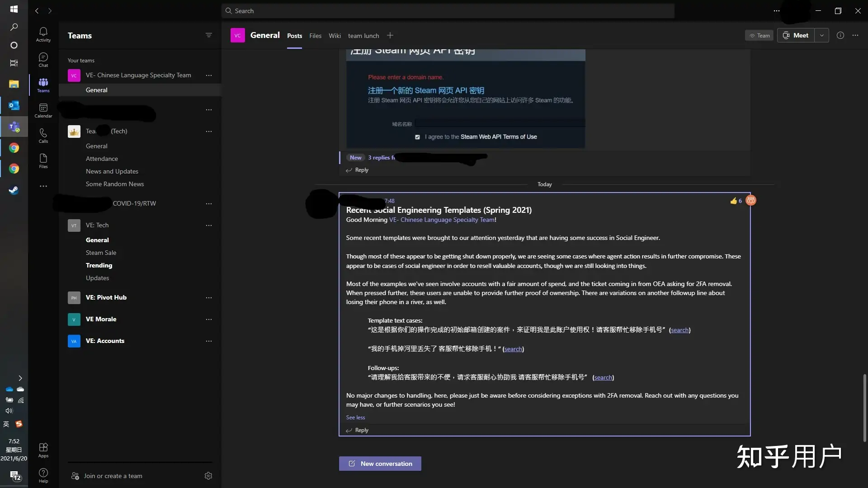Viewport: 868px width, 488px height.
Task: Click the New conversation button
Action: click(x=380, y=464)
